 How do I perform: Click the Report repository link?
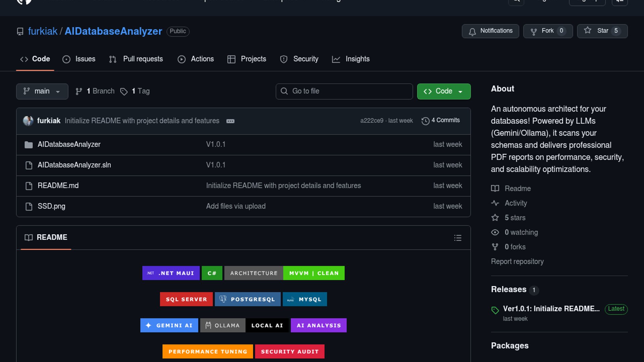click(x=517, y=261)
